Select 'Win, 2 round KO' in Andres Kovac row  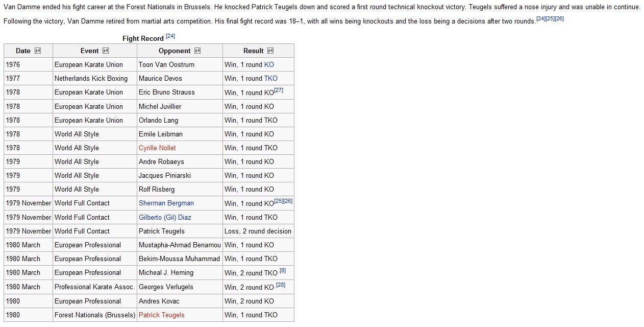click(249, 301)
